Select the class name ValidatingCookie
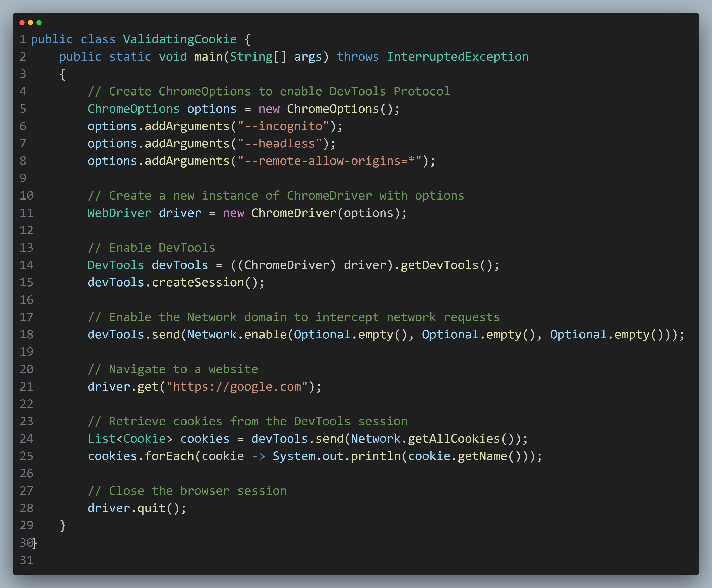Image resolution: width=712 pixels, height=588 pixels. point(180,39)
